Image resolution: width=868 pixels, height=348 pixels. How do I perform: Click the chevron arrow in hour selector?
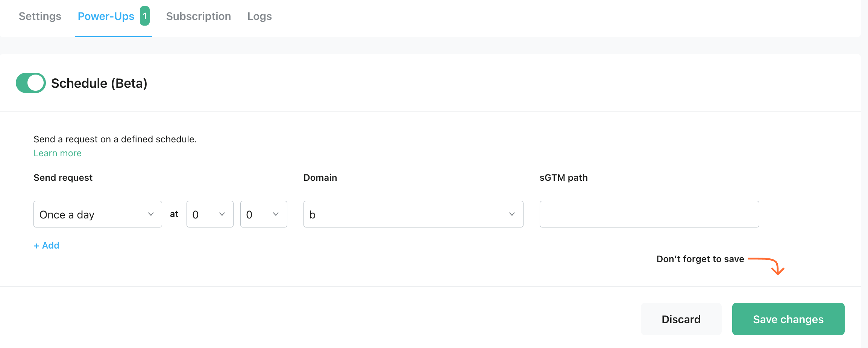pyautogui.click(x=222, y=214)
